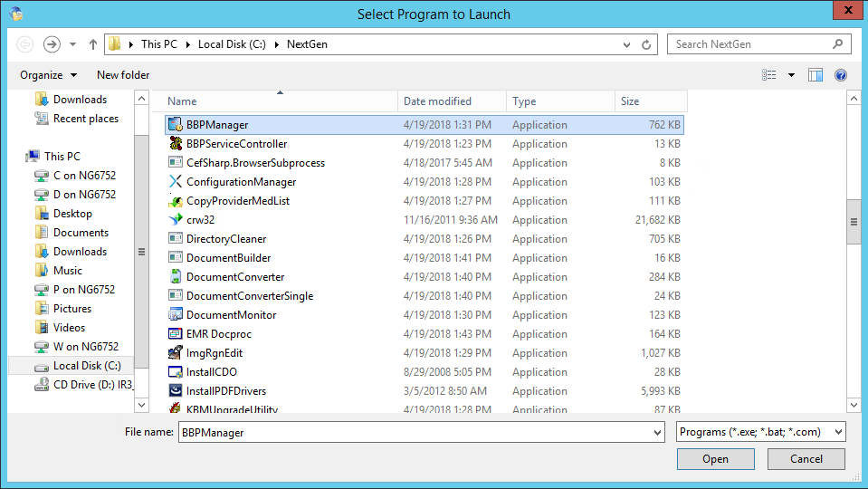The image size is (868, 489).
Task: Select Documents in the navigation pane
Action: [72, 233]
